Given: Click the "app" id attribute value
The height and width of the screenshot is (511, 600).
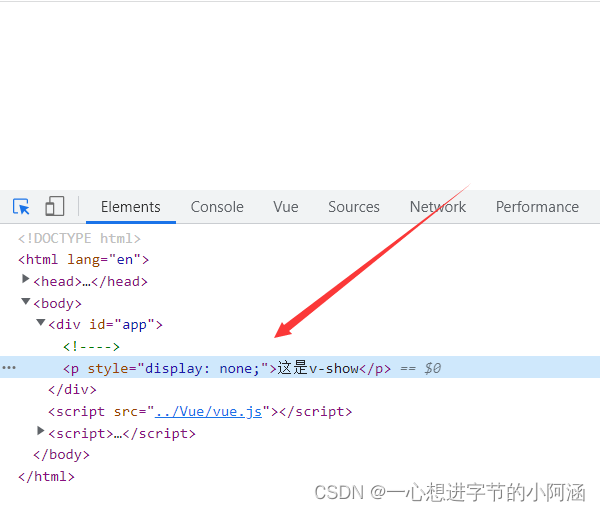Looking at the screenshot, I should click(134, 325).
